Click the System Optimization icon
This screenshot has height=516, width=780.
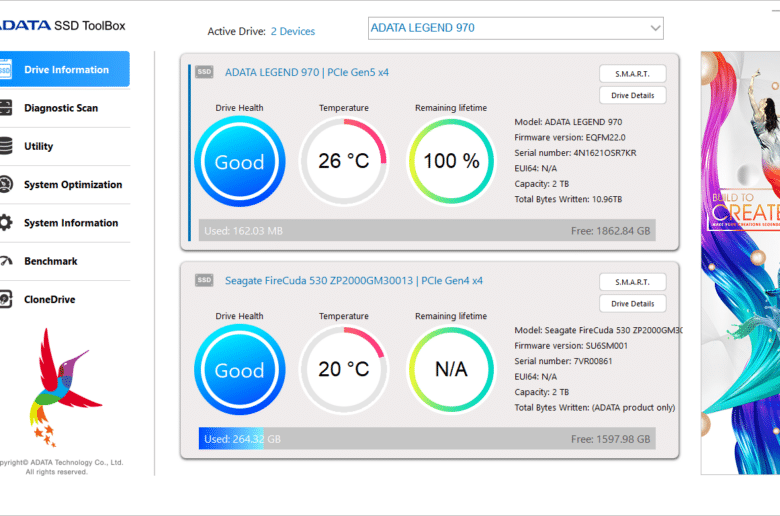tap(5, 184)
